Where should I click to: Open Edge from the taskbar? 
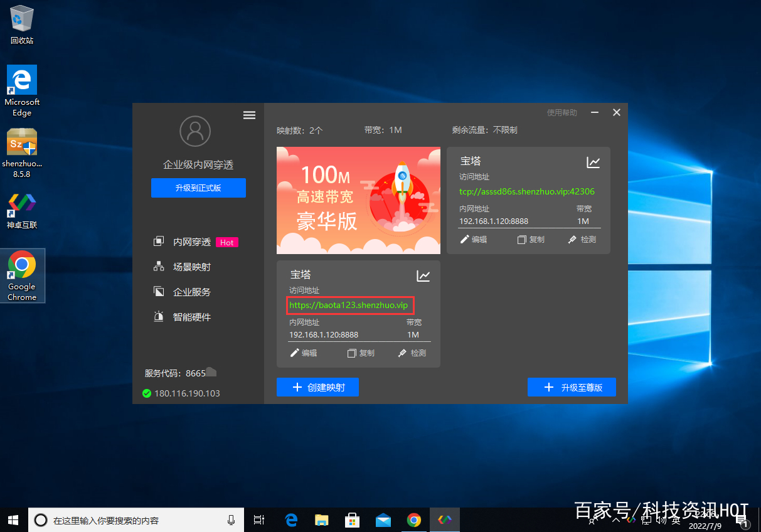pos(291,520)
